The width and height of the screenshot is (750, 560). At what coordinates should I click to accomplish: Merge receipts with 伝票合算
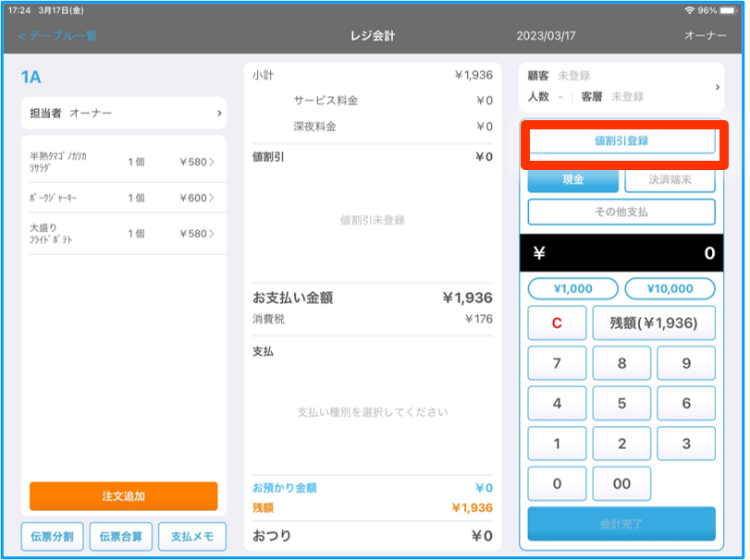pyautogui.click(x=119, y=535)
